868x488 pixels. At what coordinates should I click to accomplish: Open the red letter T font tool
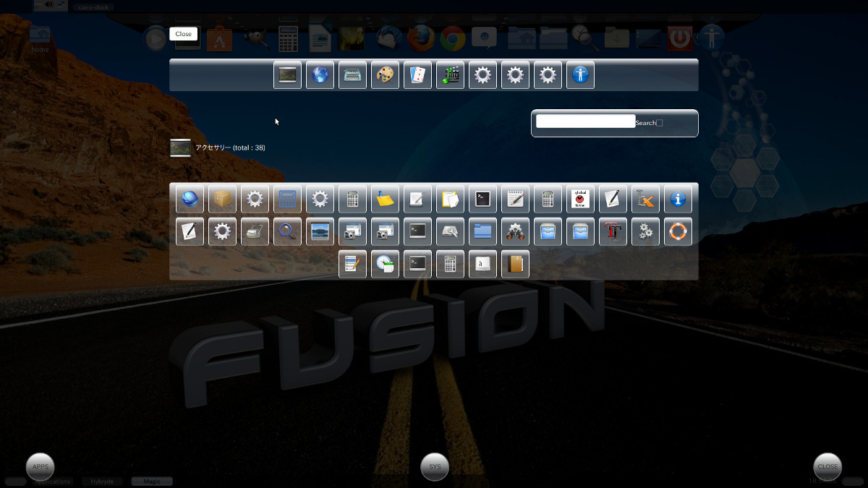613,231
